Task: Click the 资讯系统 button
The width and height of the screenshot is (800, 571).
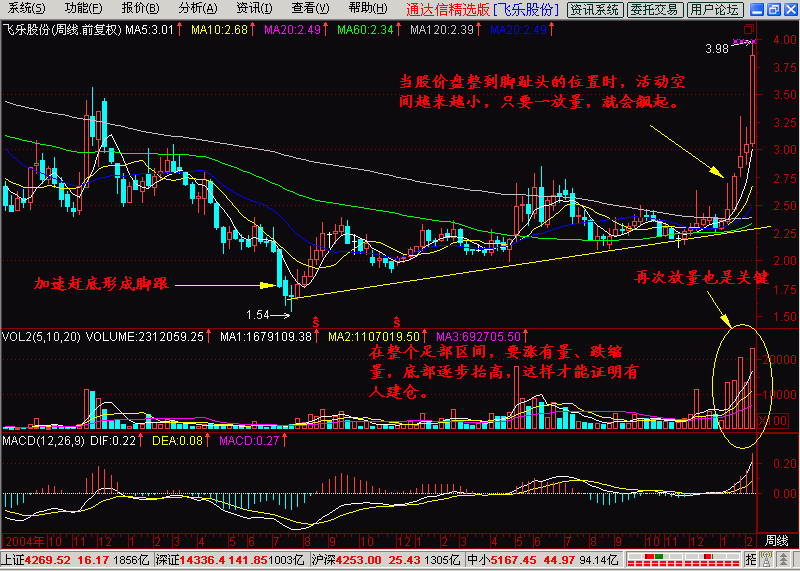Action: [x=594, y=10]
